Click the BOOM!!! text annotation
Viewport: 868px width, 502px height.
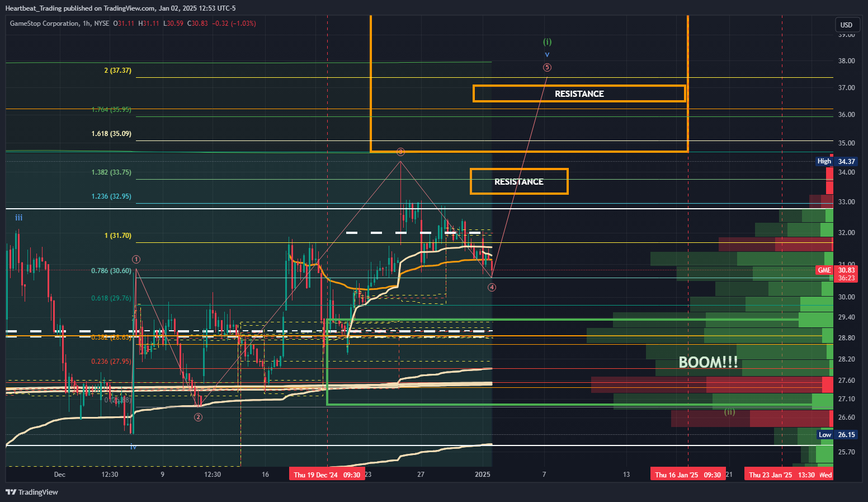coord(708,362)
